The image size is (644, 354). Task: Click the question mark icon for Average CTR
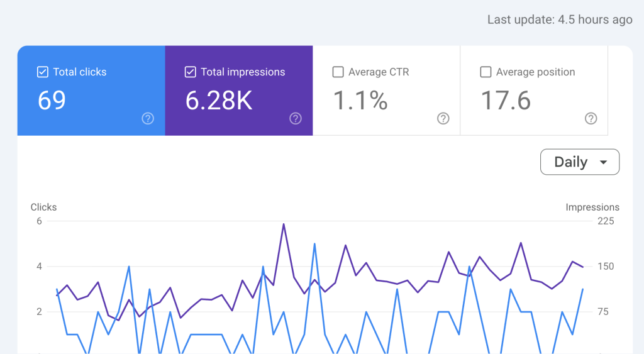tap(443, 118)
